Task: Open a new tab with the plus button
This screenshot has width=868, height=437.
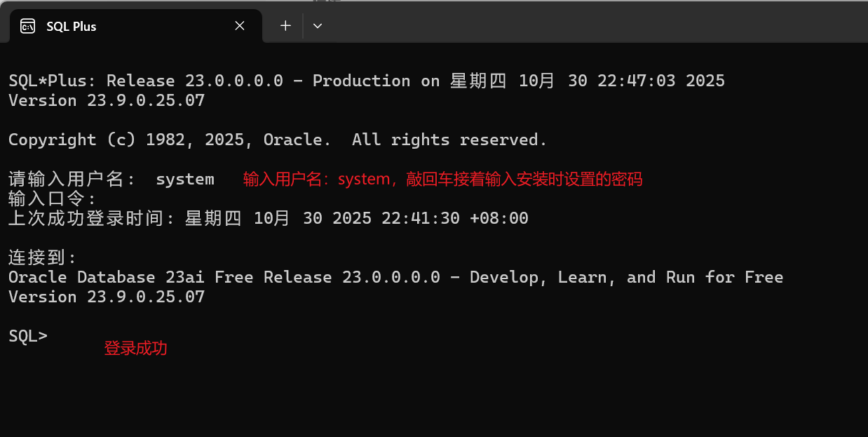Action: 285,26
